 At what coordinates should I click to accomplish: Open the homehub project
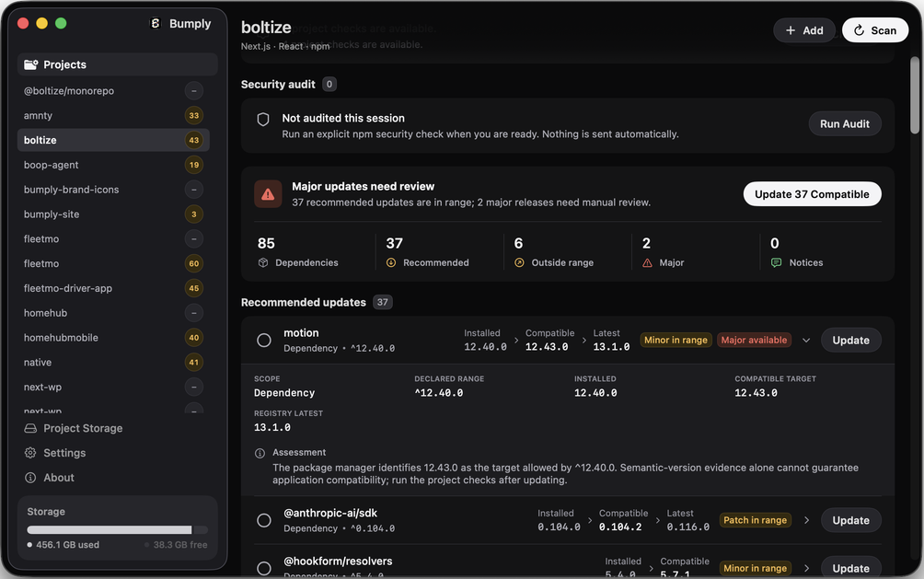(x=113, y=313)
